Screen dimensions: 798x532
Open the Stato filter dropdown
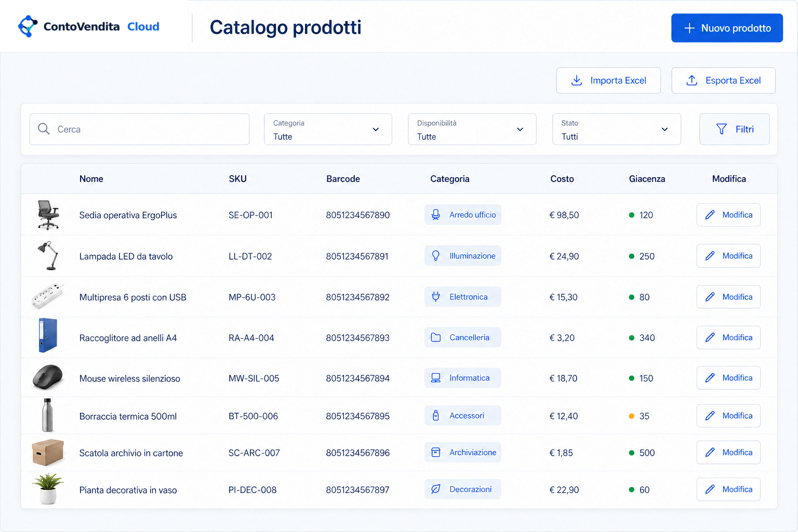(617, 129)
